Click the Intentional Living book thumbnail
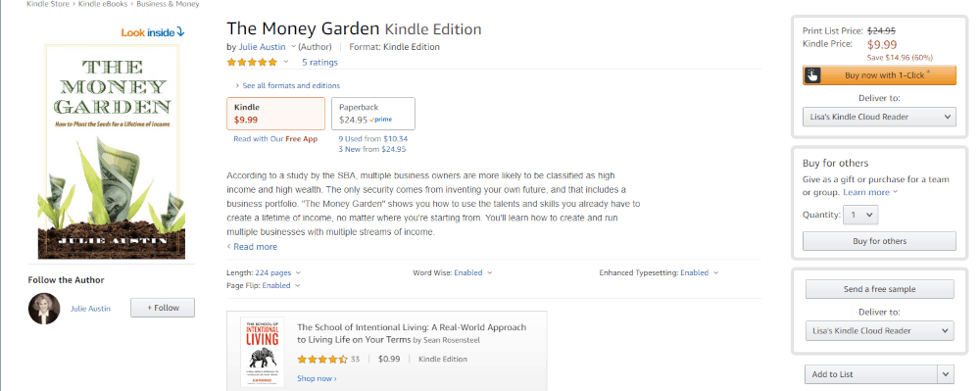Viewport: 980px width, 391px height. pyautogui.click(x=262, y=352)
